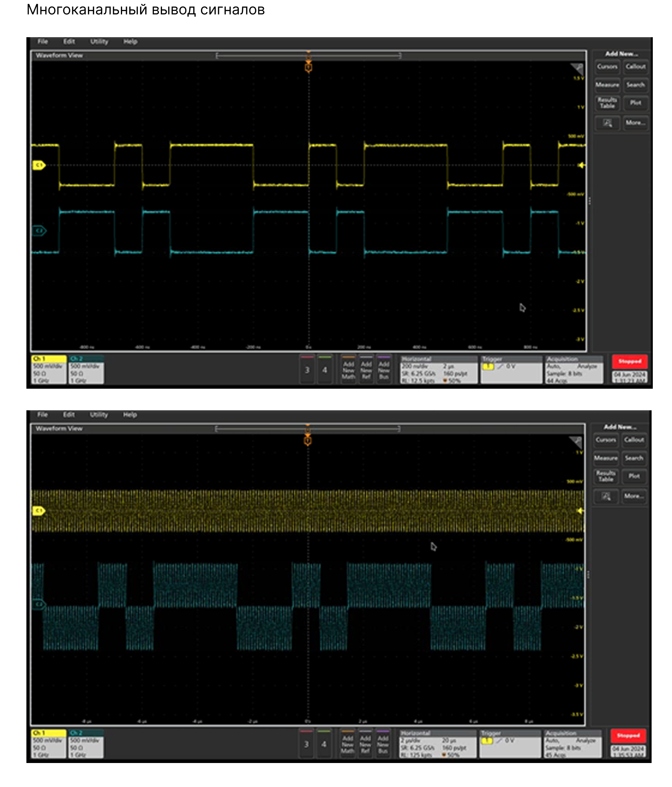Turn on channel 3 in second screenshot
This screenshot has height=787, width=672.
point(307,744)
